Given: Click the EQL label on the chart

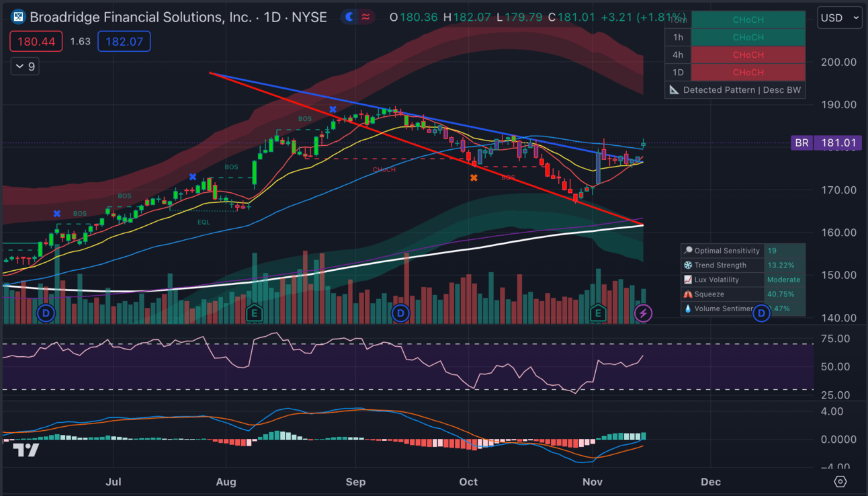Looking at the screenshot, I should point(204,222).
